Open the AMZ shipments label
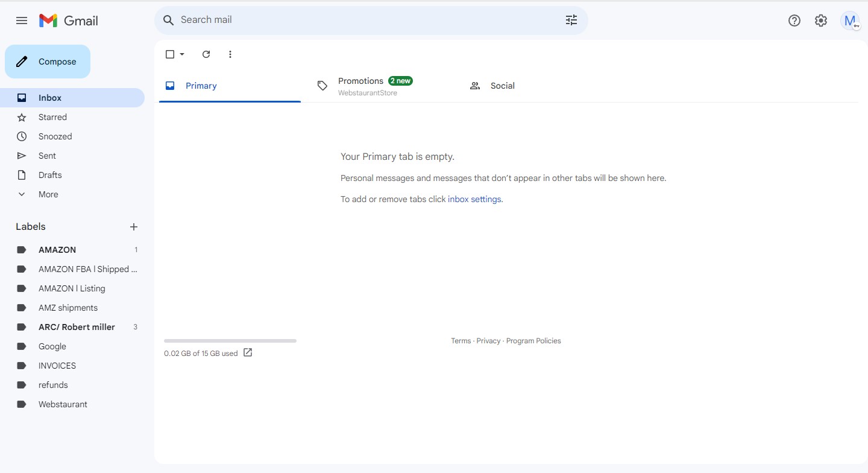This screenshot has width=868, height=473. pyautogui.click(x=72, y=308)
